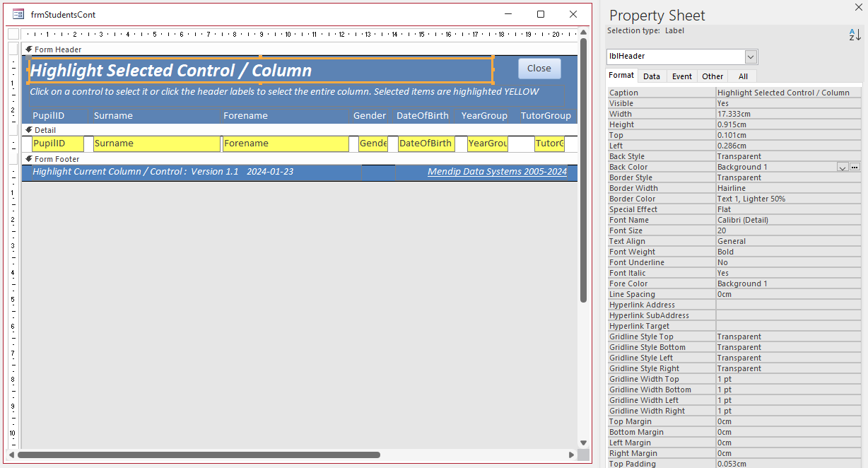Click the Text Align value General
Viewport: 868px width, 468px height.
pyautogui.click(x=788, y=241)
